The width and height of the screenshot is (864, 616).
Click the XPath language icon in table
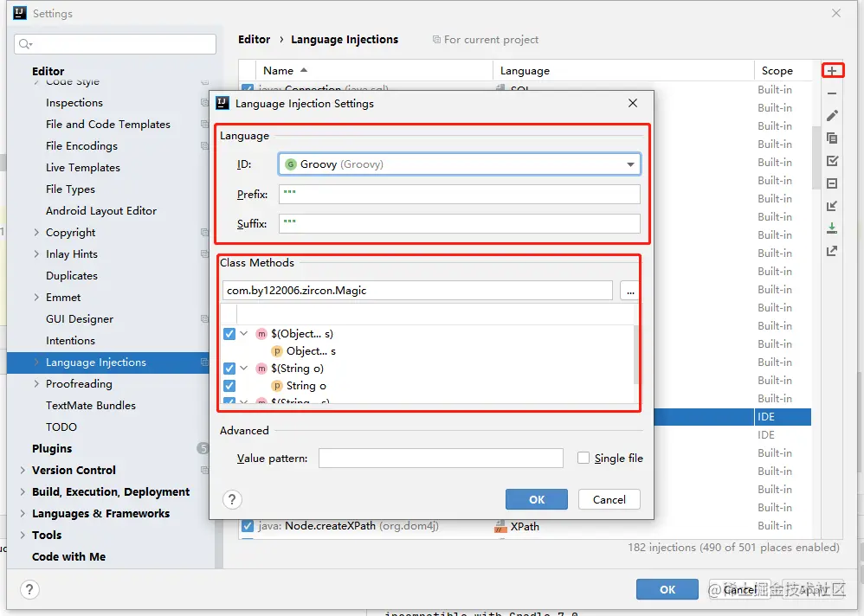point(500,526)
